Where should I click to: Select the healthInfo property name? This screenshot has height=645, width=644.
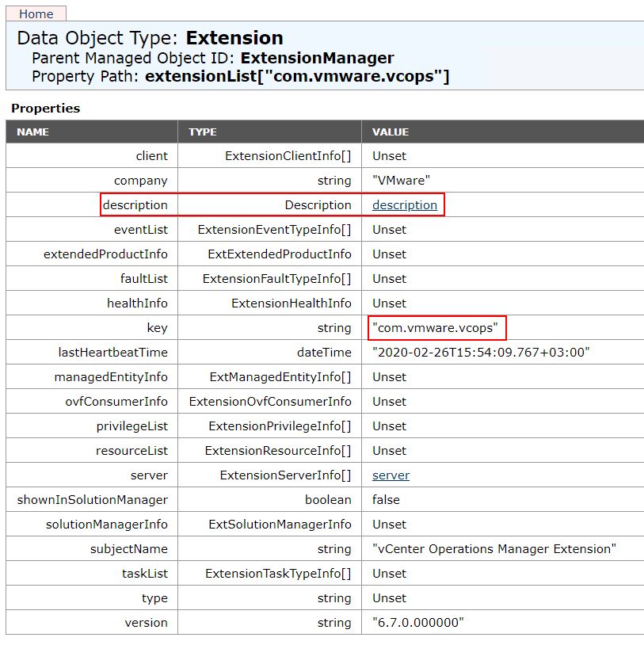click(137, 303)
